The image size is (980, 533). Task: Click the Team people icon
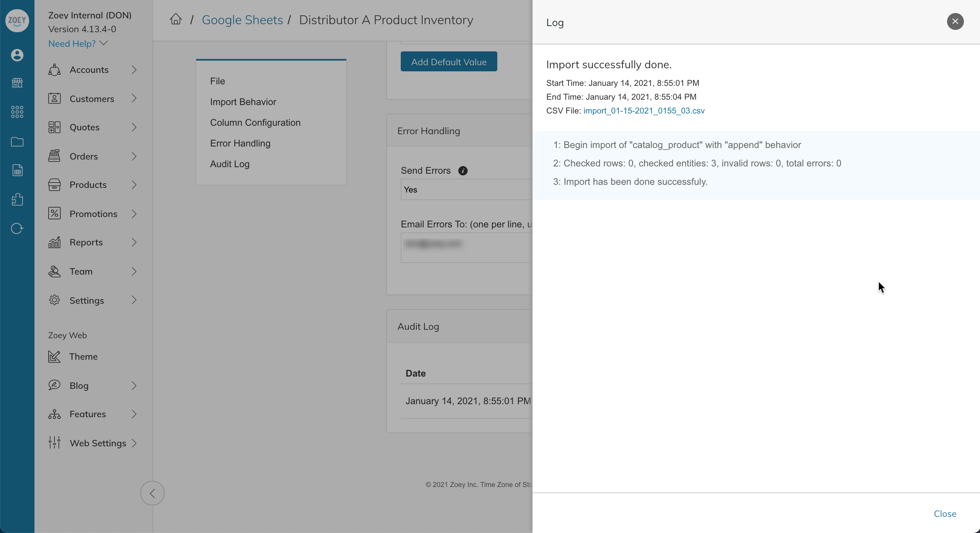tap(54, 271)
